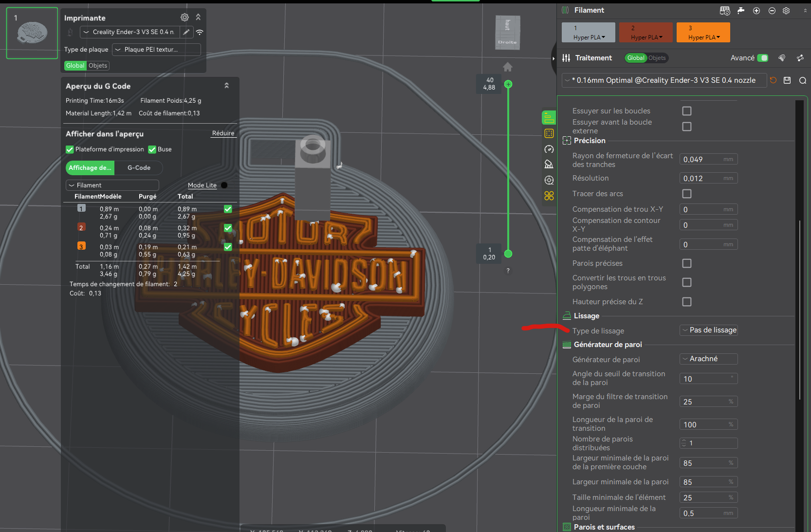
Task: Uncheck the Buse checkbox
Action: [152, 149]
